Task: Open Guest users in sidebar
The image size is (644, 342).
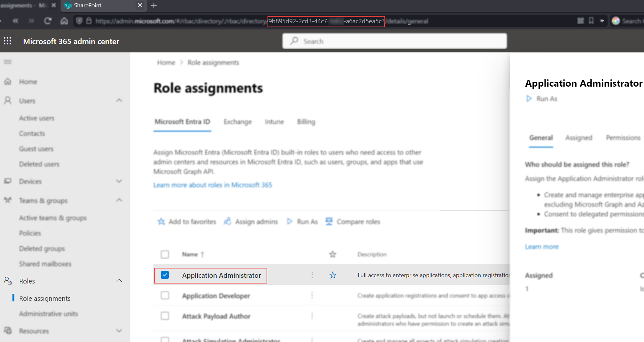Action: 36,149
